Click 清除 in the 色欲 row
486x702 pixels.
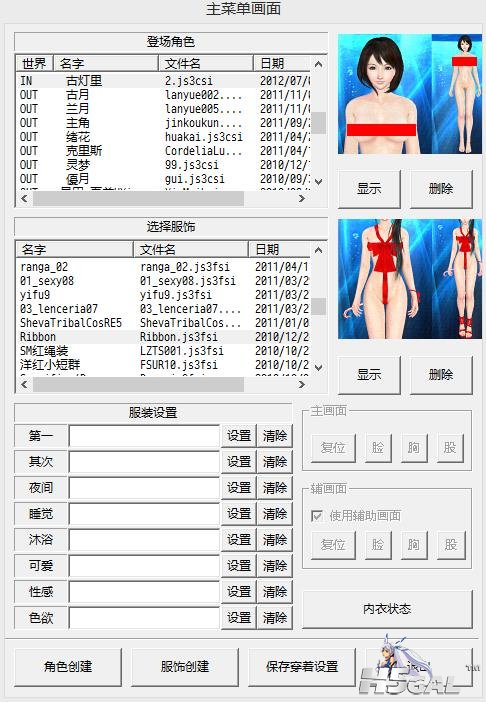click(x=275, y=618)
